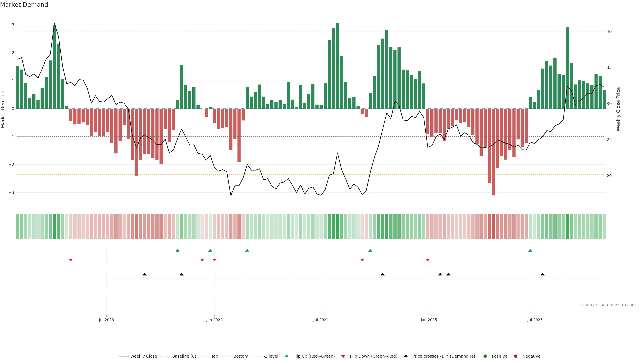644x362 pixels.
Task: Click the Weekly Close legend line
Action: click(x=123, y=356)
